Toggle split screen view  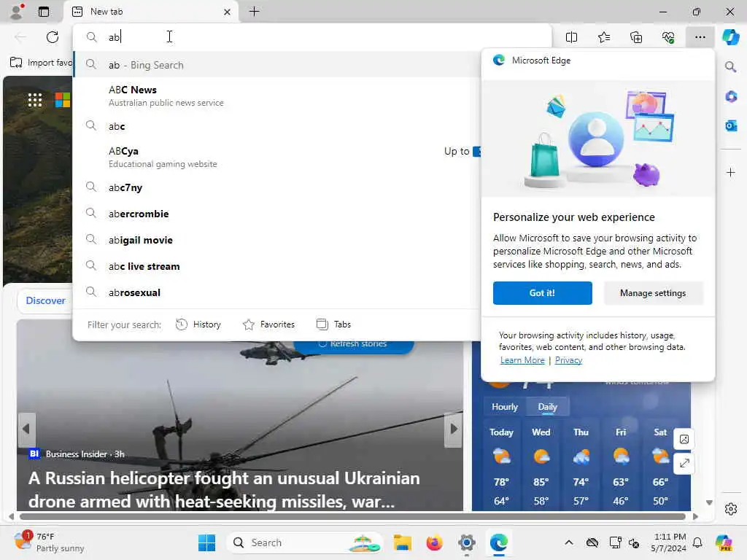571,37
